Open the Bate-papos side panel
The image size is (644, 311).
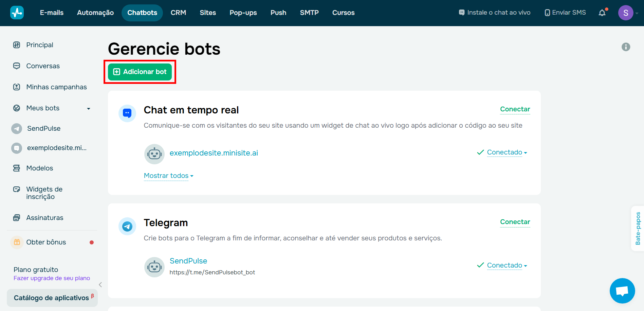click(x=638, y=228)
